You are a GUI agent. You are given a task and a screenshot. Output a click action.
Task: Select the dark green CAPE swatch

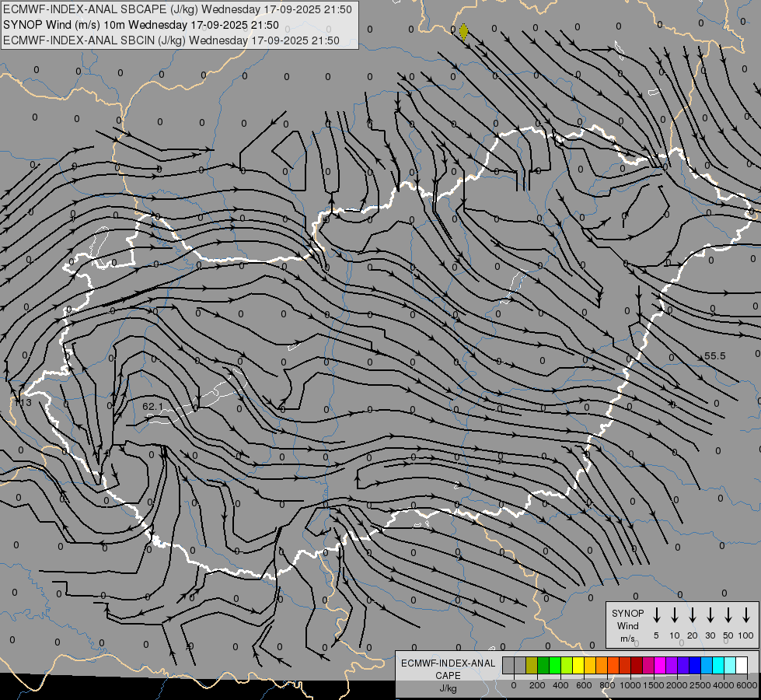[543, 665]
